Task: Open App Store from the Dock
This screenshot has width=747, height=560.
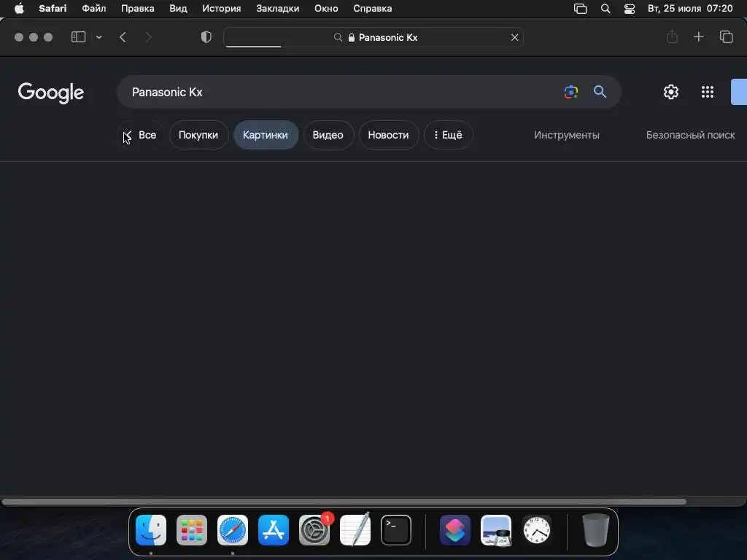Action: pyautogui.click(x=274, y=530)
